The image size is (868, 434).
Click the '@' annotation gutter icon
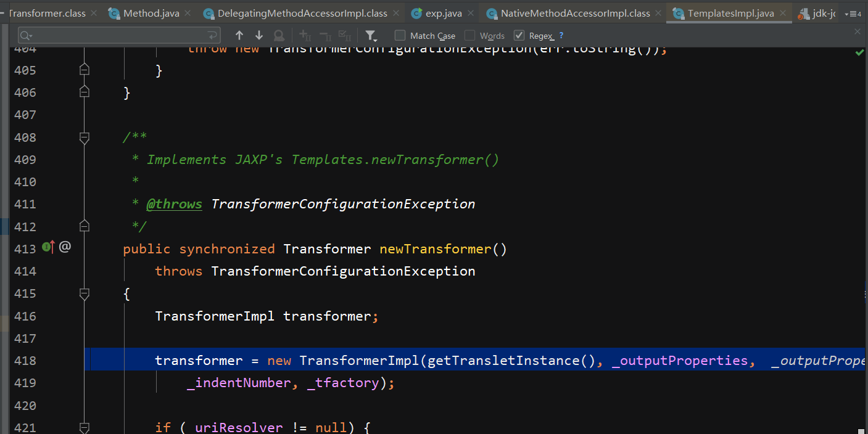pyautogui.click(x=65, y=247)
